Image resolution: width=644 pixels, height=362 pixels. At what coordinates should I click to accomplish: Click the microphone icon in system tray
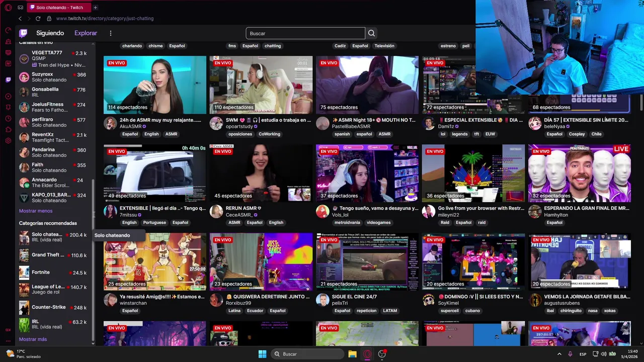tap(570, 354)
